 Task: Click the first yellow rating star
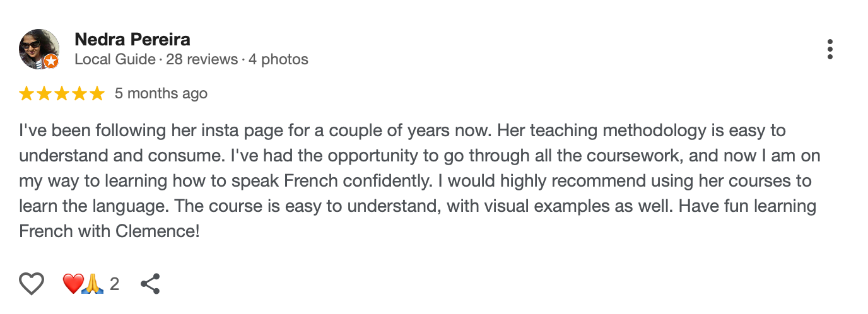(x=26, y=94)
